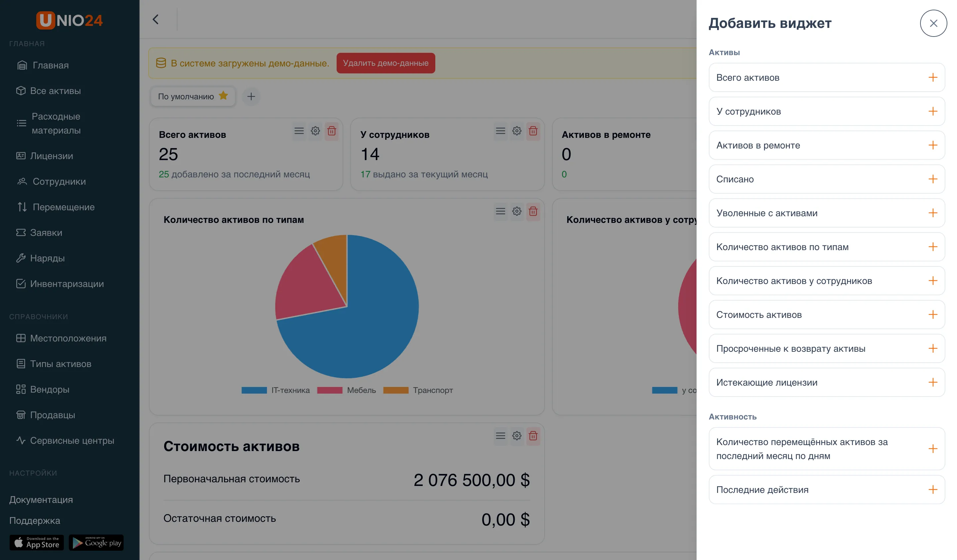
Task: Add the Всего активов widget
Action: (x=933, y=77)
